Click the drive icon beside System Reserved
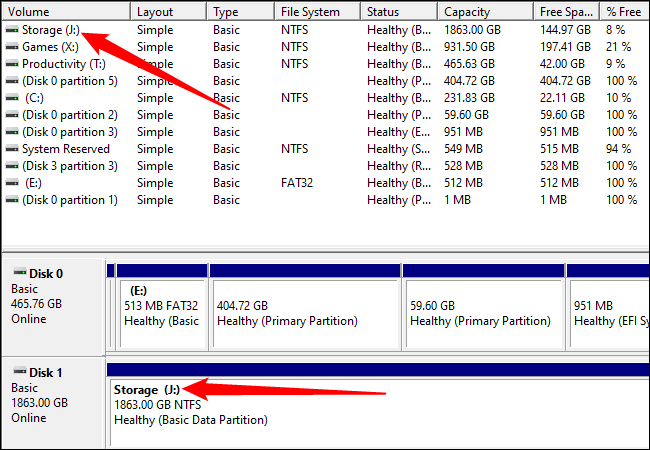Viewport: 650px width, 450px height. click(x=12, y=149)
